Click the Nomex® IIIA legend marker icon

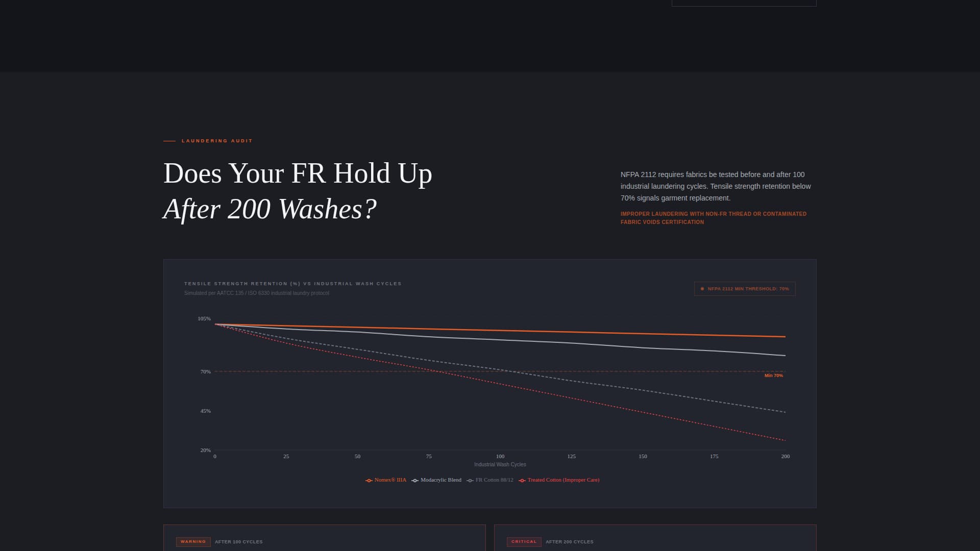tap(369, 480)
